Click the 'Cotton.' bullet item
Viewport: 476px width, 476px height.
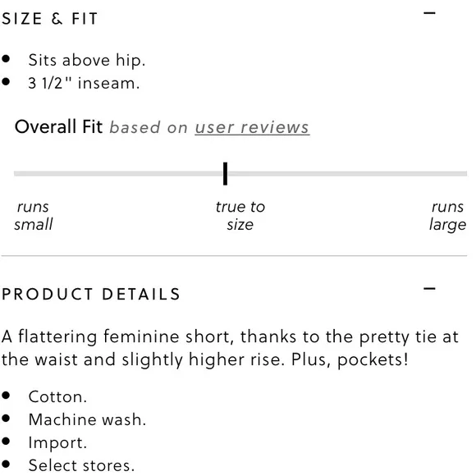(x=57, y=396)
